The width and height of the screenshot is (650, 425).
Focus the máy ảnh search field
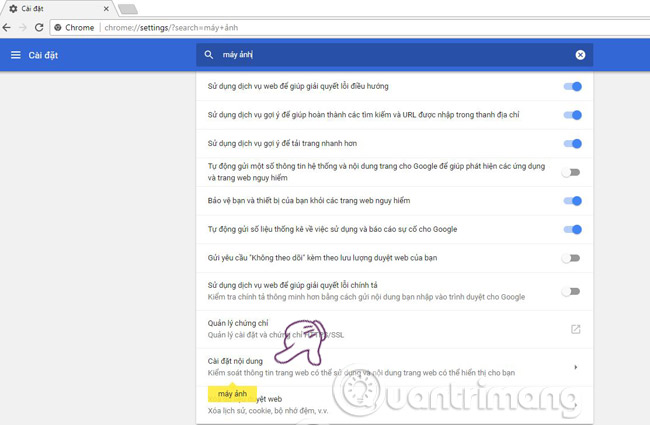[x=394, y=55]
